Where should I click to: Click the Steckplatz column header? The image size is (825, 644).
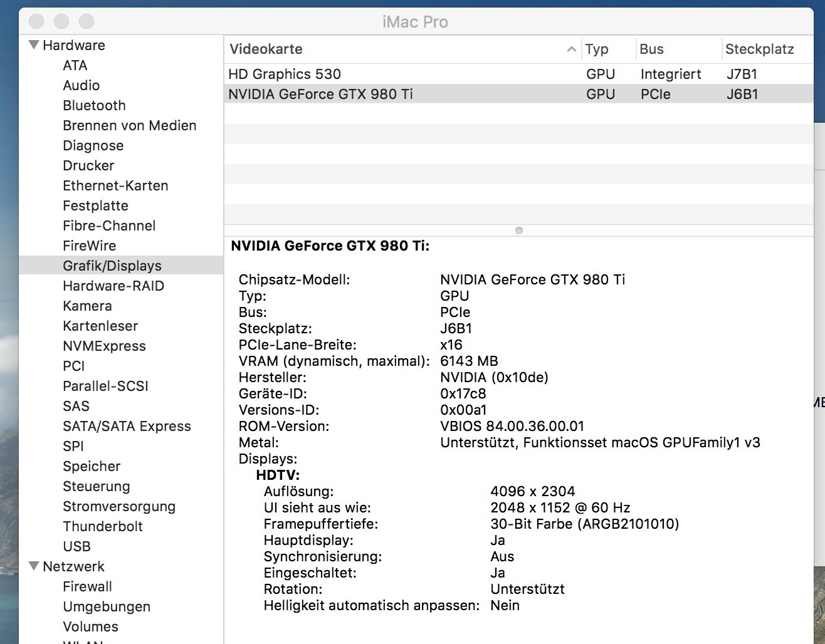[x=759, y=49]
